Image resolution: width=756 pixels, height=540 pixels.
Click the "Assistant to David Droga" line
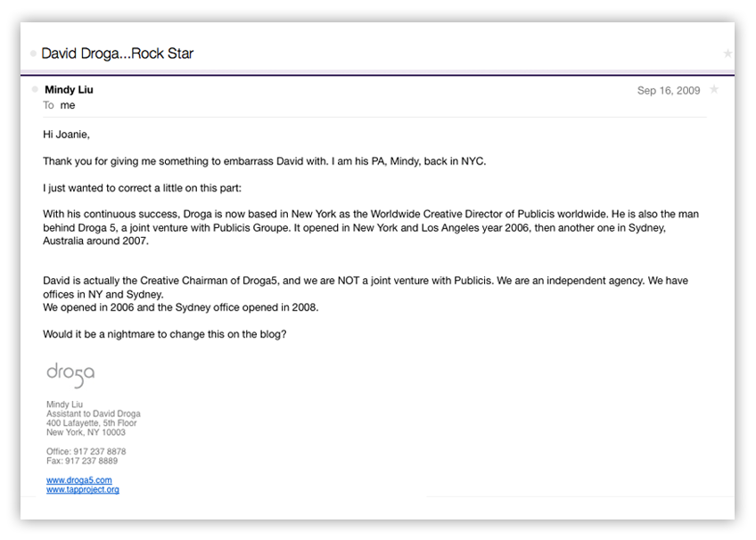pyautogui.click(x=94, y=413)
